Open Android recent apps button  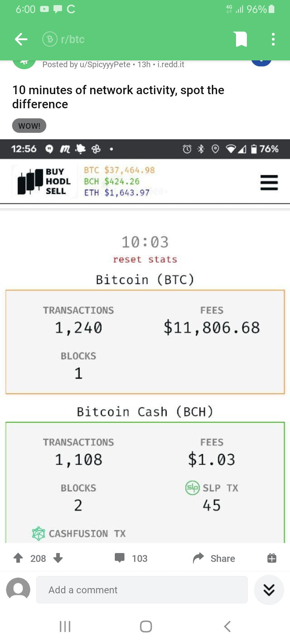65,626
